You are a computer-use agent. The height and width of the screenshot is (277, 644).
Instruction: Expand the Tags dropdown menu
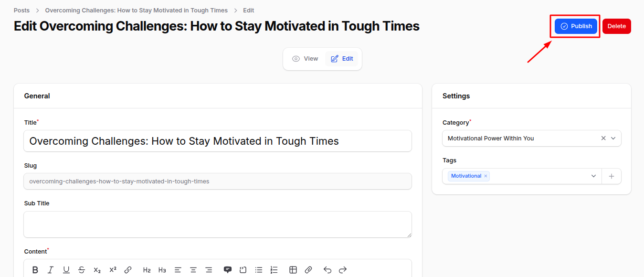tap(593, 176)
